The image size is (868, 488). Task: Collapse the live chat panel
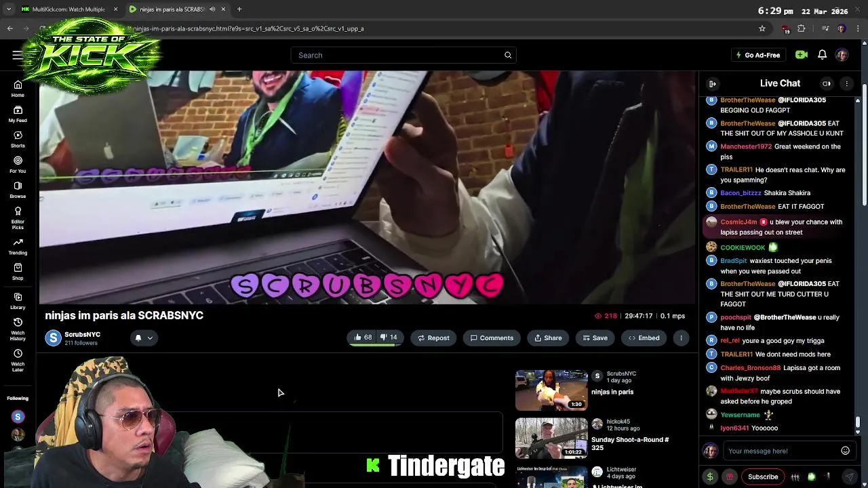click(712, 83)
